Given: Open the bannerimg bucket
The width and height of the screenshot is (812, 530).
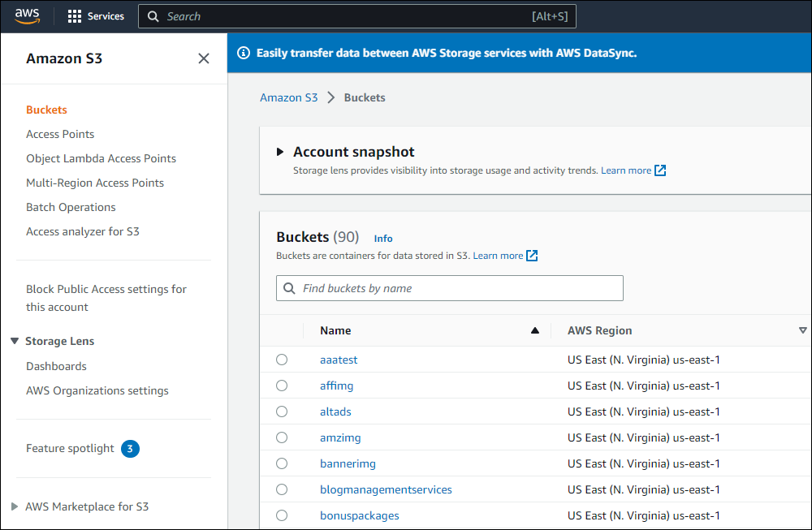Looking at the screenshot, I should (x=348, y=463).
